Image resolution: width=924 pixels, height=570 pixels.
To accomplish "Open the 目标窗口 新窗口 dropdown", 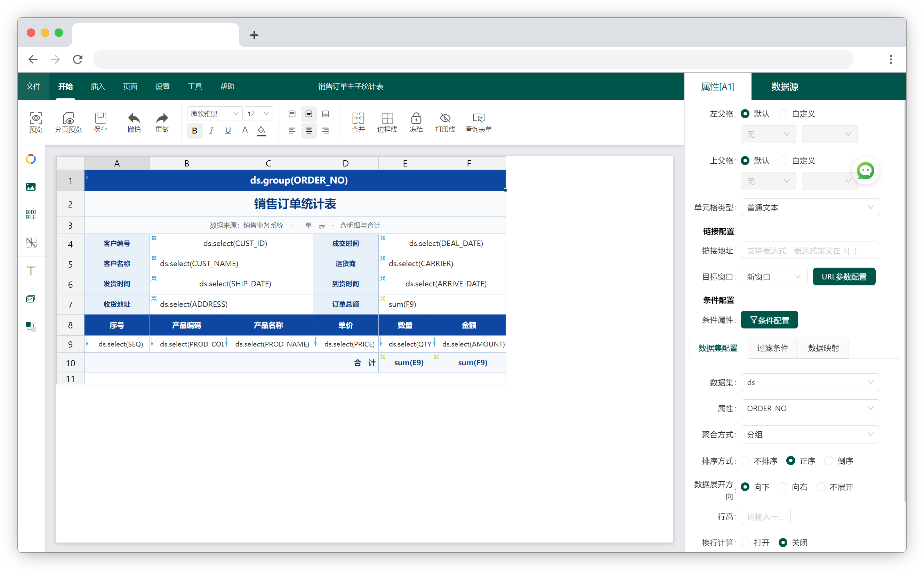I will click(773, 277).
